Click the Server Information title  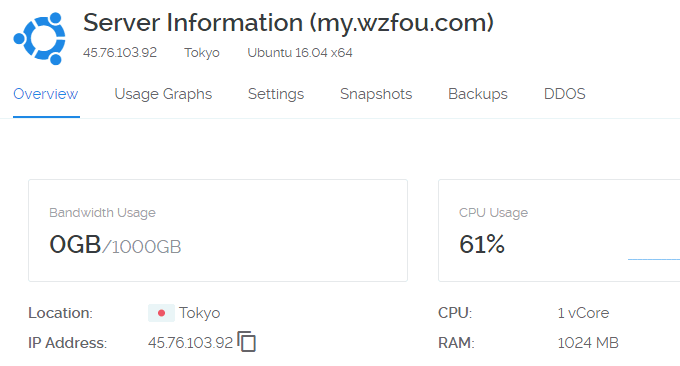coord(288,23)
